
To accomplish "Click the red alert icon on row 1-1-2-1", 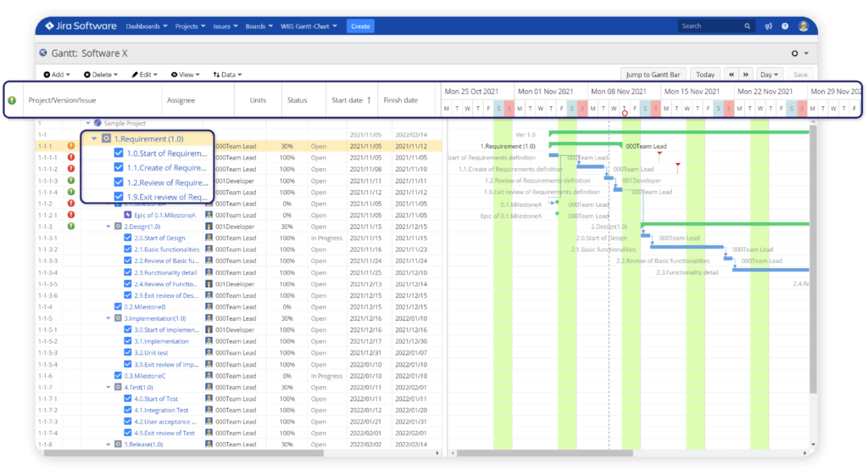I will tap(71, 215).
